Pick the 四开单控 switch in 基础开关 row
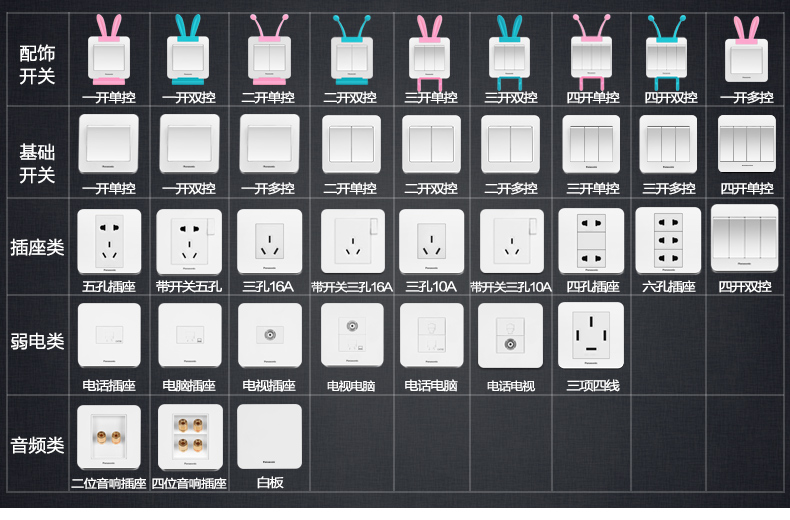Image resolution: width=790 pixels, height=520 pixels. coord(747,145)
